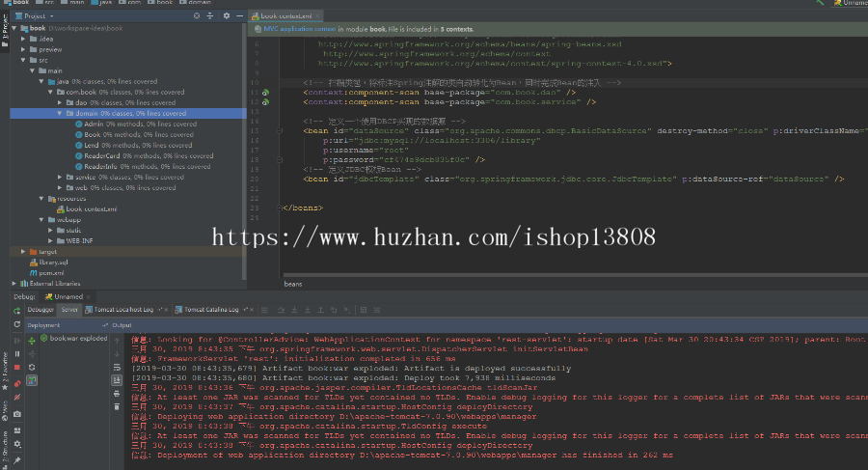Image resolution: width=868 pixels, height=470 pixels.
Task: Expand the web package
Action: (60, 188)
